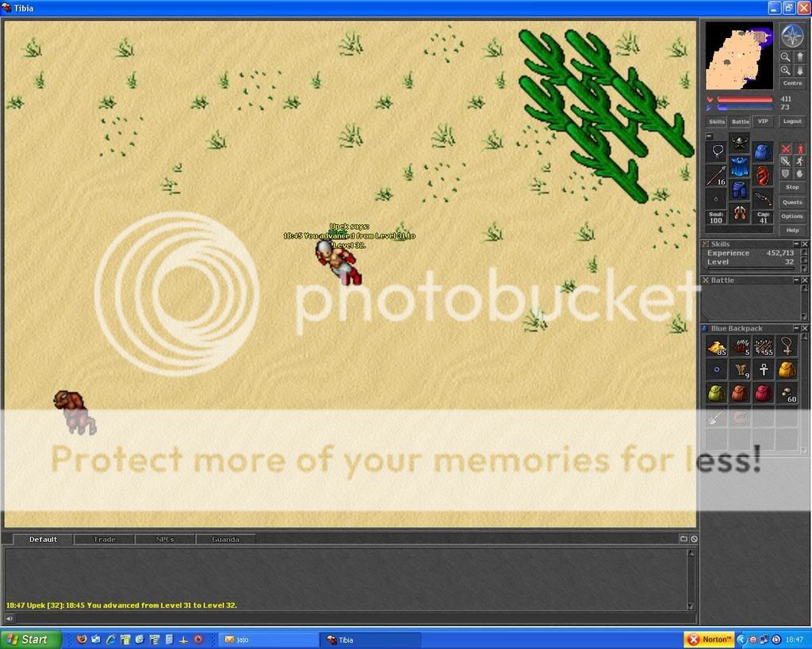Toggle chase opponent mode

click(x=799, y=162)
